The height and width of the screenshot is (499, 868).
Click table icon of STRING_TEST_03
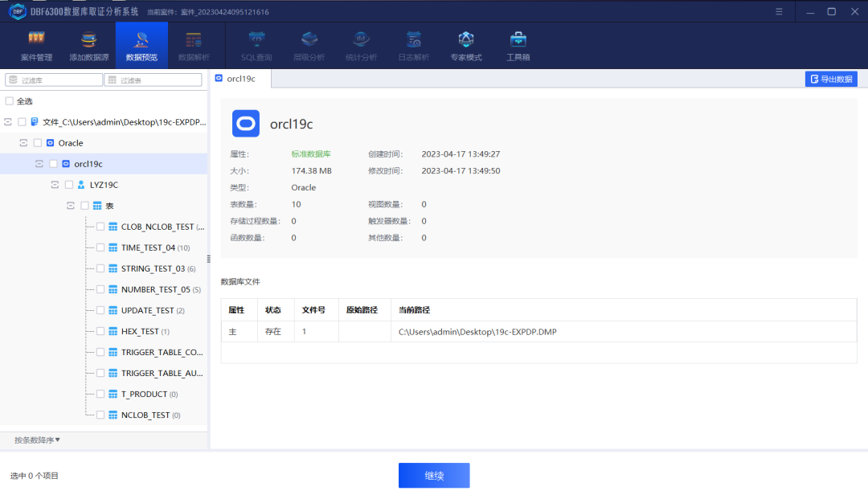click(113, 269)
